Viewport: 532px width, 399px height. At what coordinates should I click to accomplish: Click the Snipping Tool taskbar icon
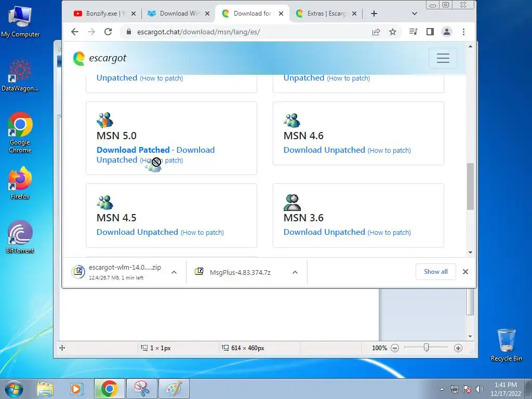[x=141, y=389]
